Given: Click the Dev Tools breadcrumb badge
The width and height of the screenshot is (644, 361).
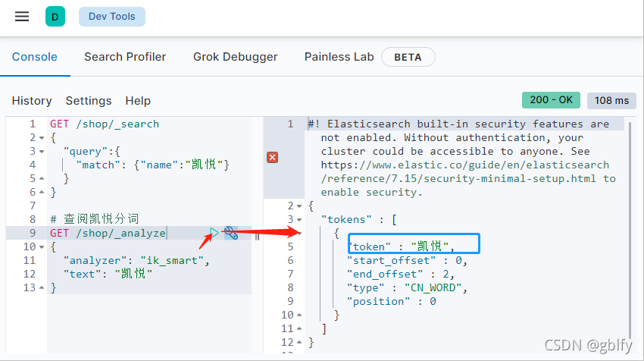Looking at the screenshot, I should pos(111,17).
